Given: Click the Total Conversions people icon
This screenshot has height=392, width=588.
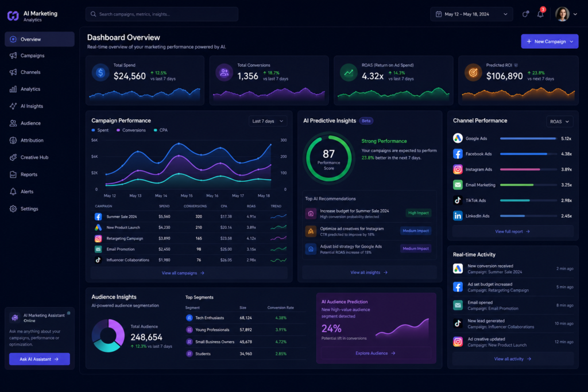Looking at the screenshot, I should tap(225, 73).
